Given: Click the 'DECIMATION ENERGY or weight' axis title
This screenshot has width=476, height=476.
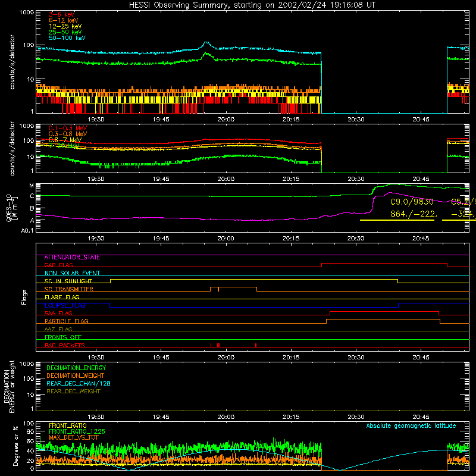Looking at the screenshot, I should [9, 386].
